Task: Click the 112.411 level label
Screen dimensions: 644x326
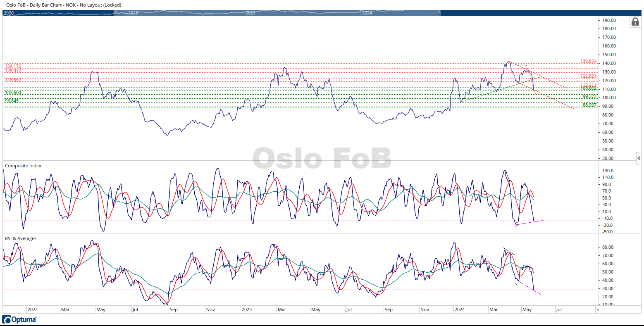Action: (588, 85)
